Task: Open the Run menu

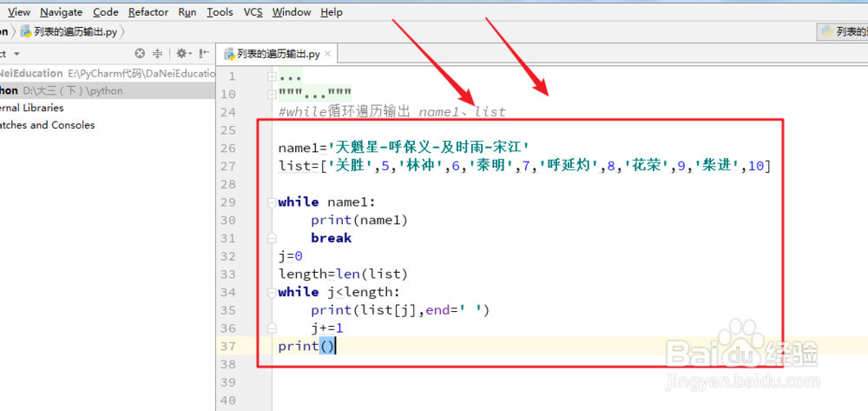Action: click(x=187, y=11)
